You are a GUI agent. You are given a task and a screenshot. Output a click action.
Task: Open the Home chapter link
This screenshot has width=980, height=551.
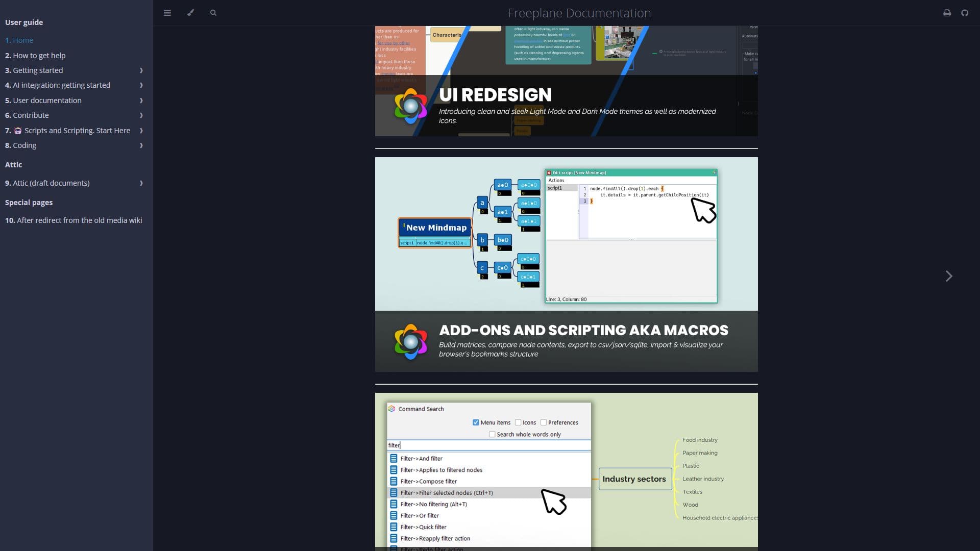point(19,40)
